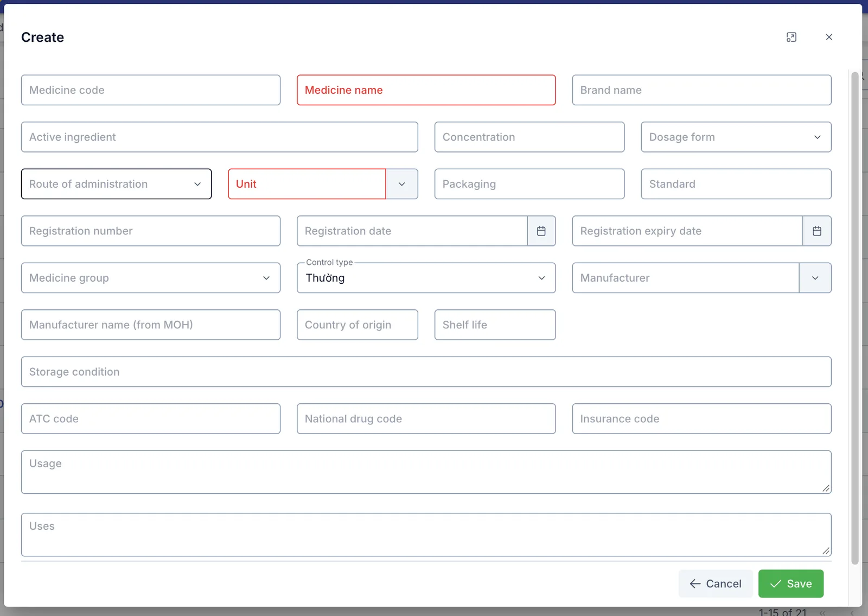Focus the Unit text input
868x616 pixels.
(307, 184)
